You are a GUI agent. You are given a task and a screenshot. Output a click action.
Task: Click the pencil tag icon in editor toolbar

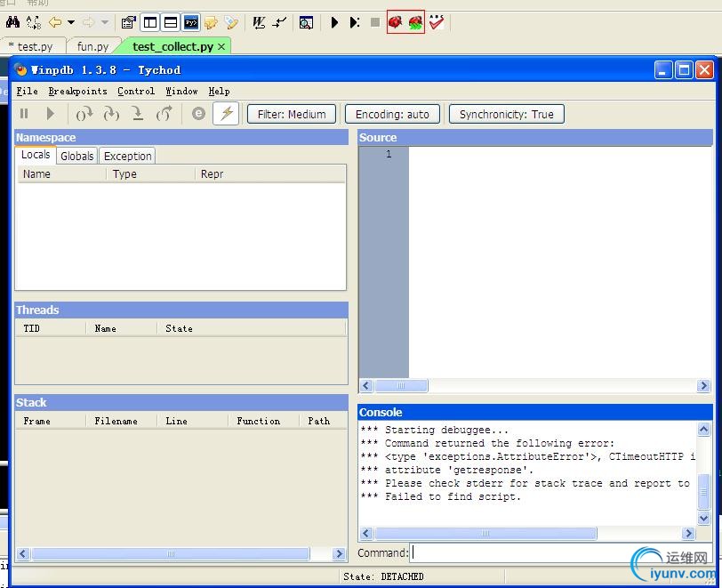pos(231,22)
